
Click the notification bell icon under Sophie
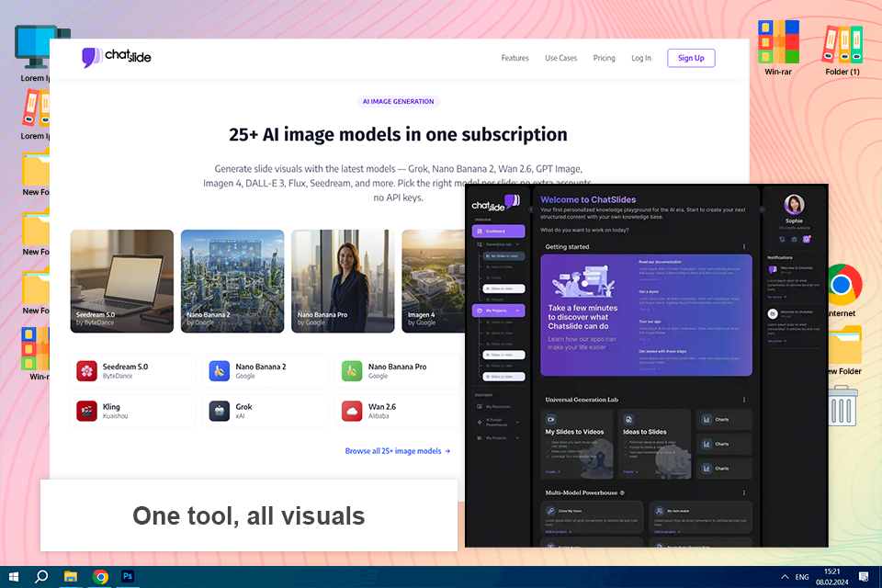[x=807, y=239]
